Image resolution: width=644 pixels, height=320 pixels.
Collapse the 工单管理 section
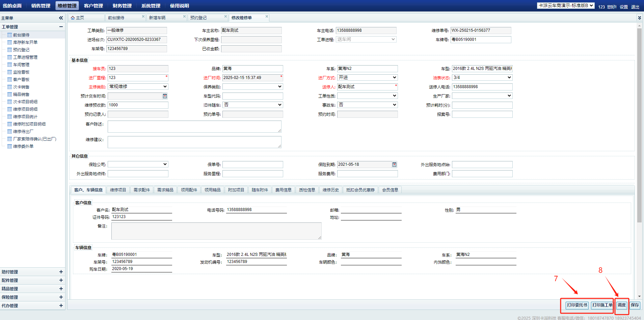[61, 27]
